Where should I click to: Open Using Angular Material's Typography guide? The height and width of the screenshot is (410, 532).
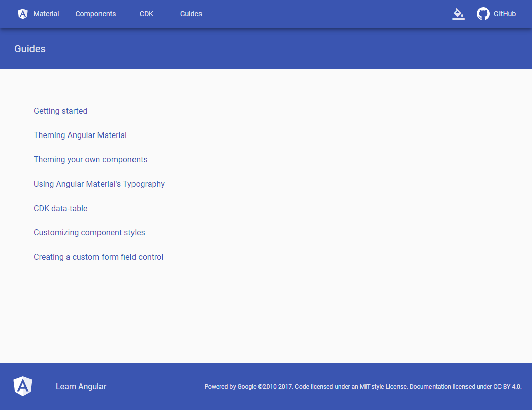pos(99,184)
